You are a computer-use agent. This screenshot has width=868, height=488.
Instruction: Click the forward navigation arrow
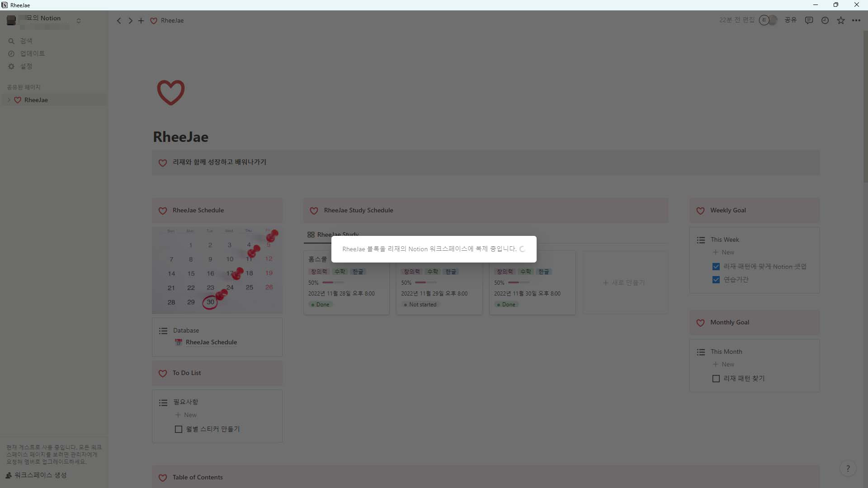130,21
